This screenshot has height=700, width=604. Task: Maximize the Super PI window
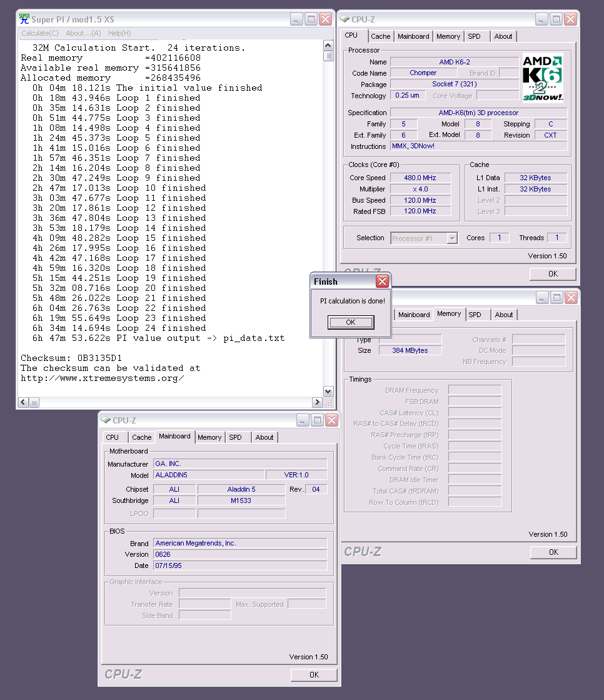pos(311,19)
